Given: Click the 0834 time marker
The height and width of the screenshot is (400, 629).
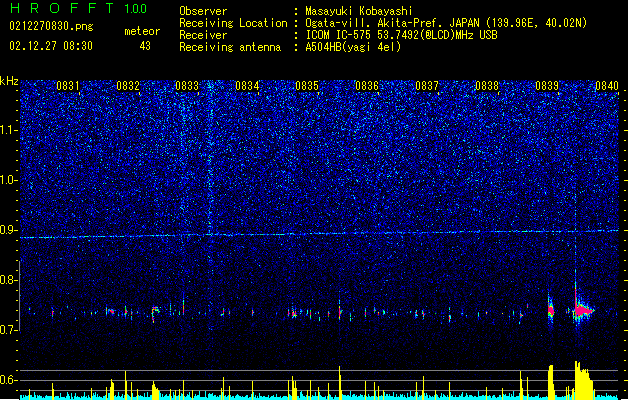Looking at the screenshot, I should [x=247, y=86].
